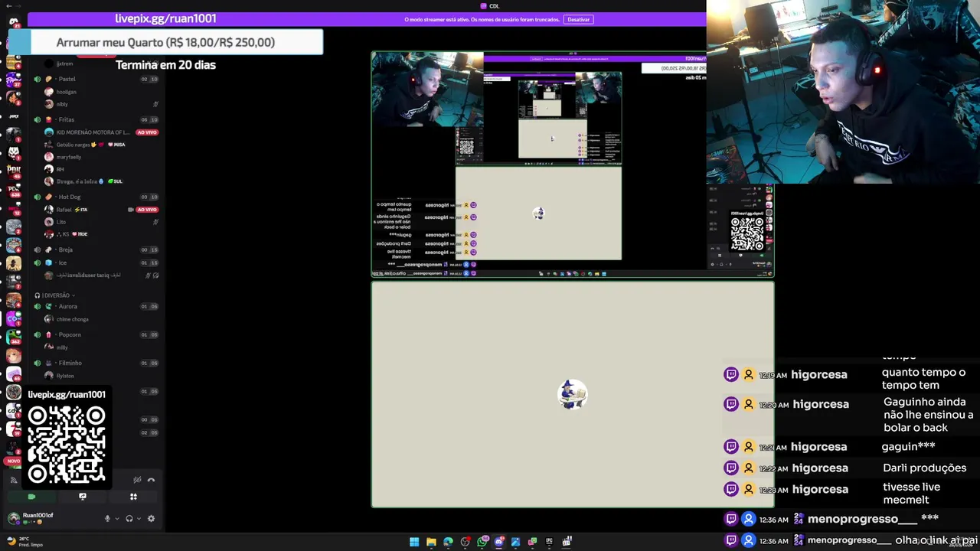This screenshot has width=980, height=551.
Task: Watch Rafael's AO VIVO stream badge
Action: (147, 210)
